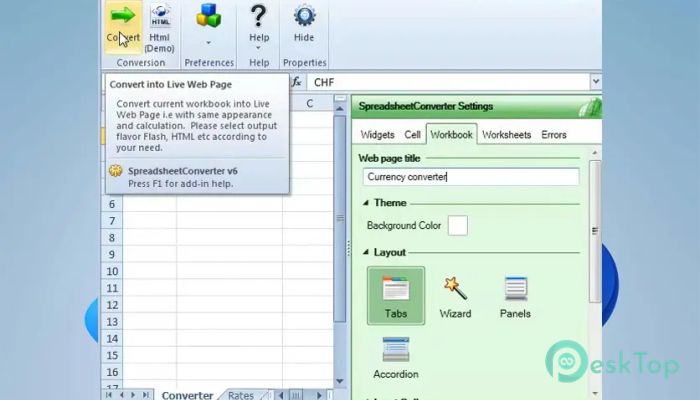
Task: Select row 16 header
Action: (x=112, y=372)
